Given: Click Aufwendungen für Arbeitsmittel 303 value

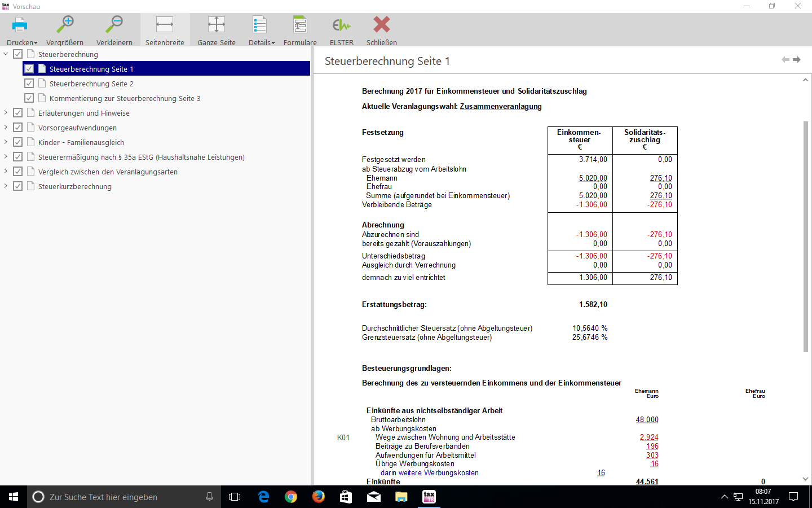Looking at the screenshot, I should tap(652, 455).
